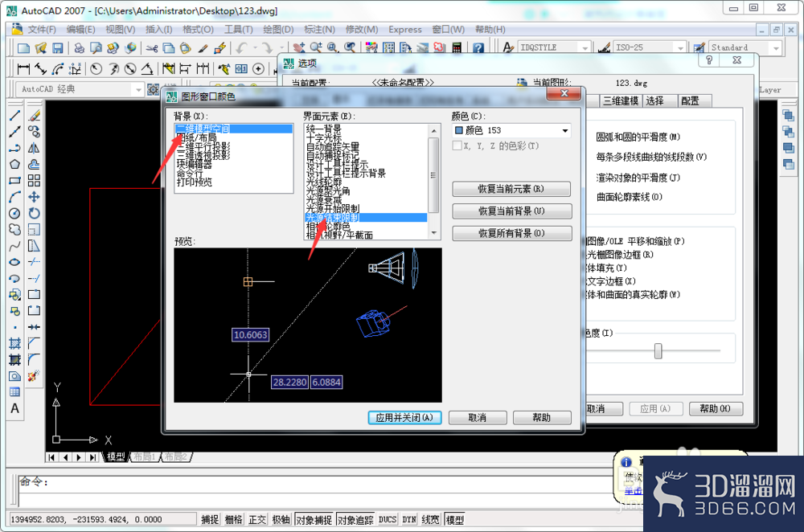The height and width of the screenshot is (532, 804).
Task: Select the Radius dimension tool
Action: tap(96, 68)
